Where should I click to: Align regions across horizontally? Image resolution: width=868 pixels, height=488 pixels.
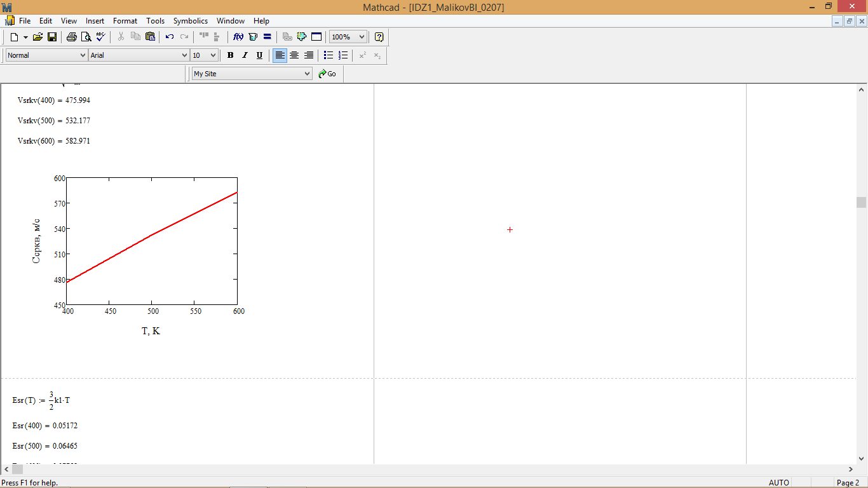204,37
